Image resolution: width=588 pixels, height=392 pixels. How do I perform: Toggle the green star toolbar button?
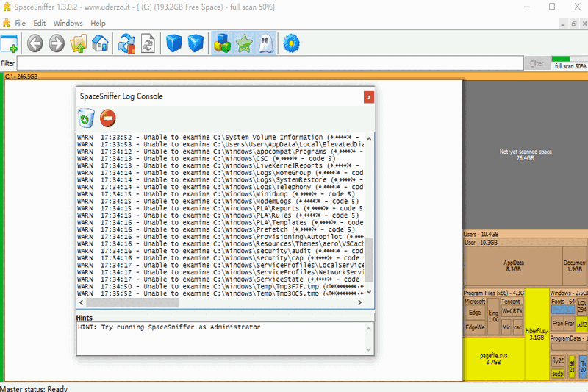[244, 43]
